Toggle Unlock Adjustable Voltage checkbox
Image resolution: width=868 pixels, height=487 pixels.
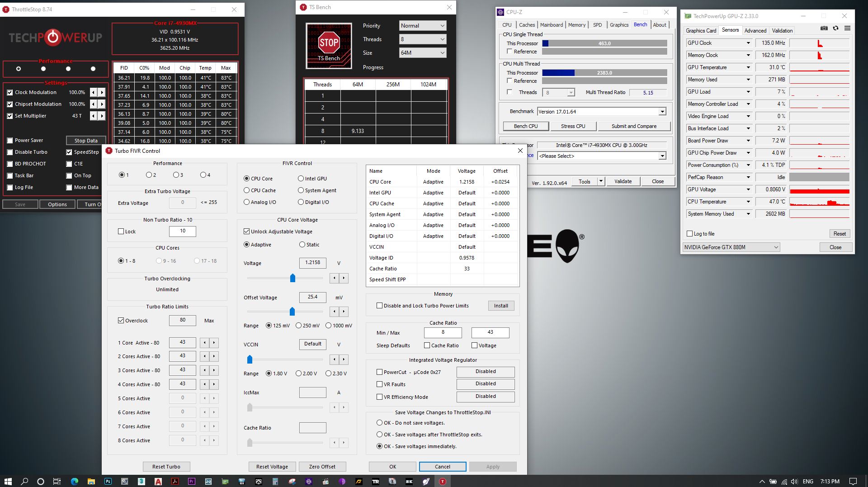[x=246, y=231]
